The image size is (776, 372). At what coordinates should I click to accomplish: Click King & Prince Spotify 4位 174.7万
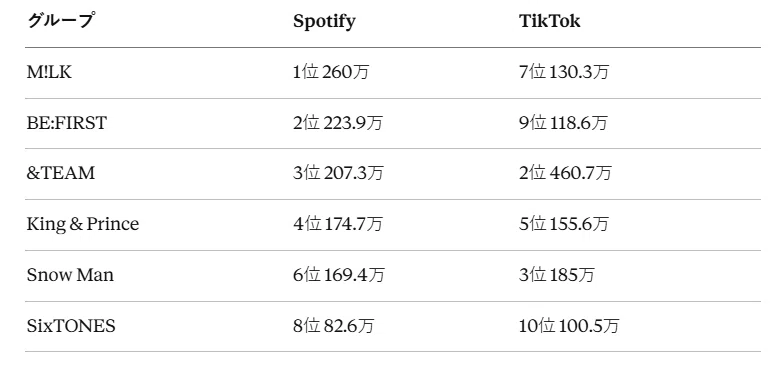coord(338,225)
